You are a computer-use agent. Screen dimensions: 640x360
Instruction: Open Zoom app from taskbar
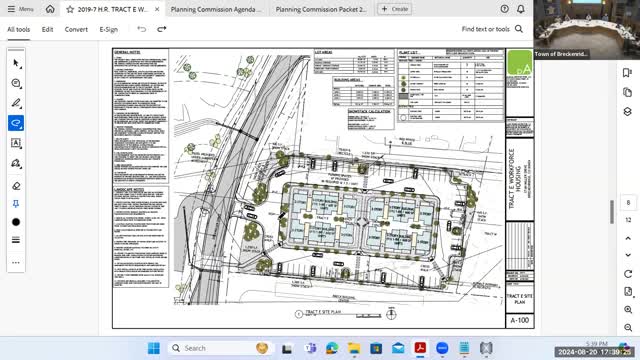click(442, 348)
